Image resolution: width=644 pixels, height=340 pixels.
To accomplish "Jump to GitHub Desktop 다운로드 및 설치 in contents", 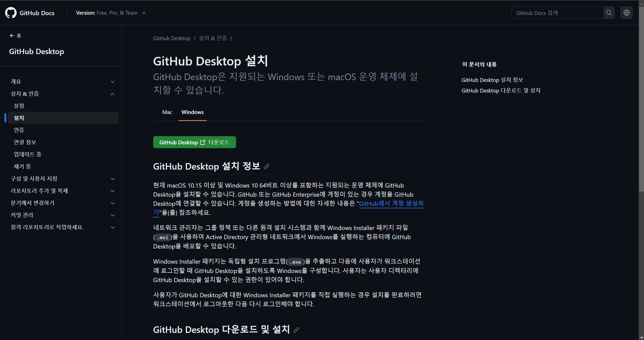I will (x=501, y=90).
